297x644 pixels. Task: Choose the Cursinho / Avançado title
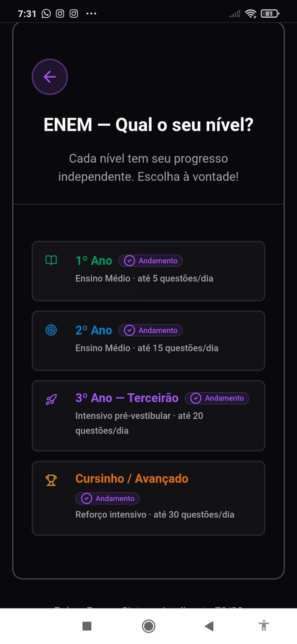[x=132, y=479]
